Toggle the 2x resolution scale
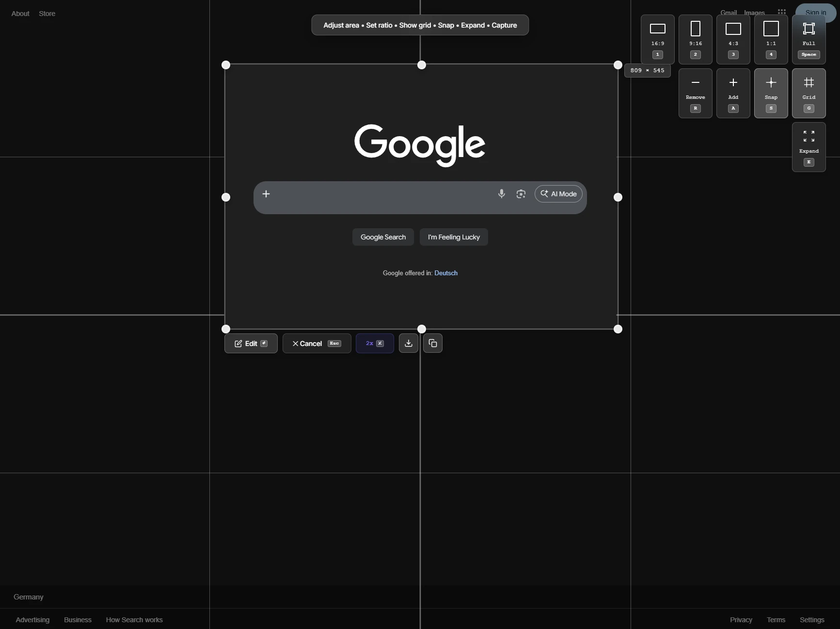The width and height of the screenshot is (840, 629). point(374,343)
